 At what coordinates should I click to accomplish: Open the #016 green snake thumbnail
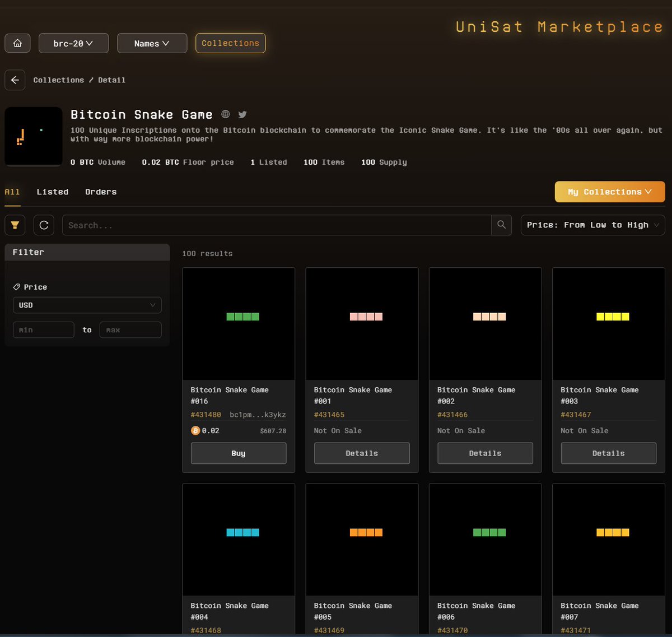[239, 324]
